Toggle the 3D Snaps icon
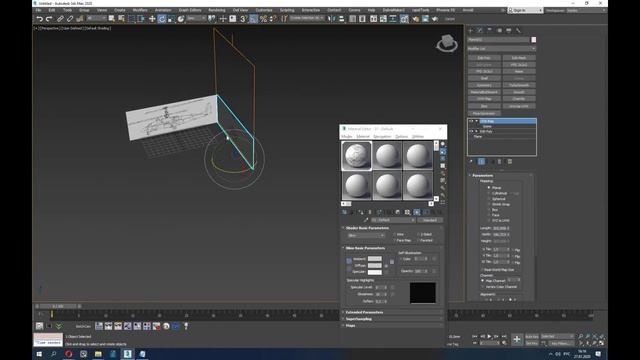This screenshot has width=640, height=360. pos(243,19)
